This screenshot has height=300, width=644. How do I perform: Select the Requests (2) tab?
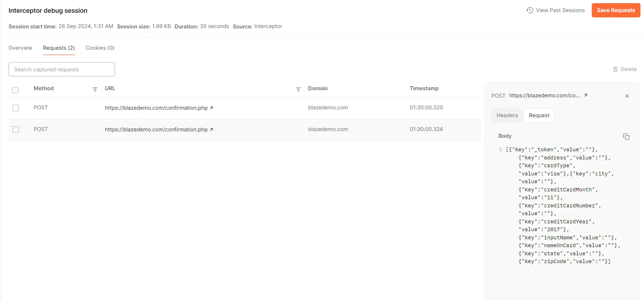point(59,48)
